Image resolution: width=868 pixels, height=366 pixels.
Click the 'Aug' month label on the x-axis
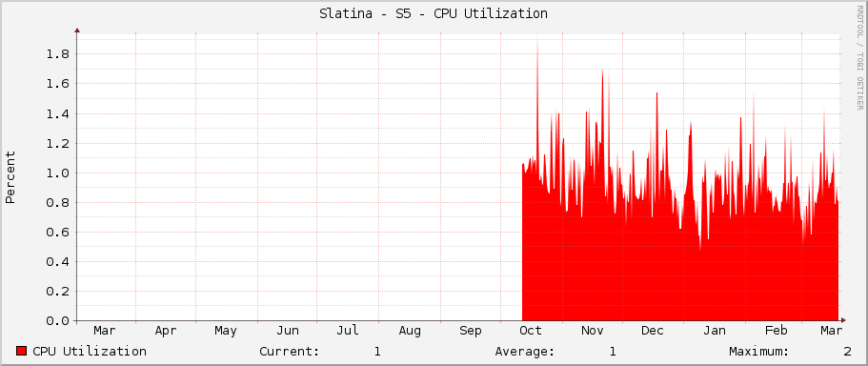pos(410,331)
